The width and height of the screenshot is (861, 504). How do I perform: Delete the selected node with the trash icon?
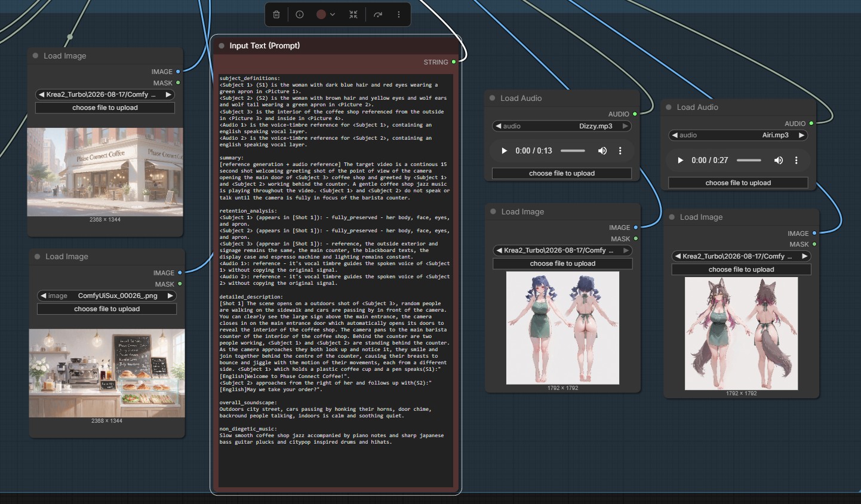tap(276, 14)
